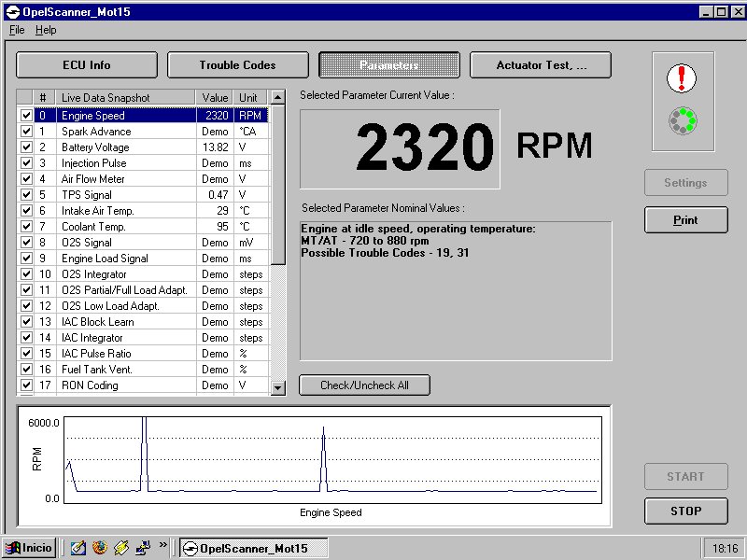Launch Firefox from the quick launch bar
The width and height of the screenshot is (747, 560).
(x=100, y=548)
